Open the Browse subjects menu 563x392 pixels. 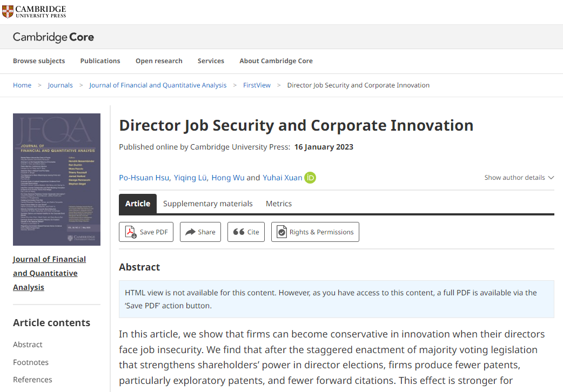click(x=39, y=61)
